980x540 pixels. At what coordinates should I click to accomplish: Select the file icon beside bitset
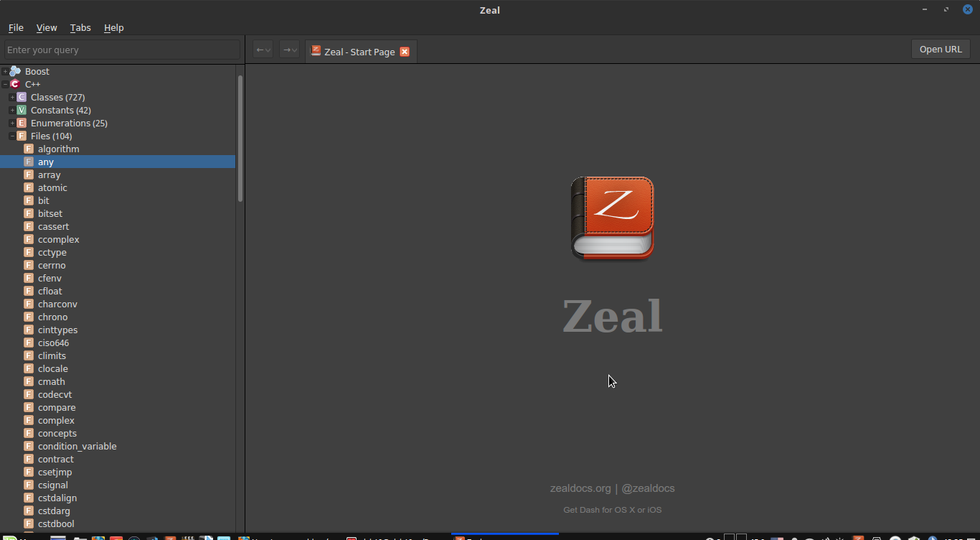pos(29,213)
